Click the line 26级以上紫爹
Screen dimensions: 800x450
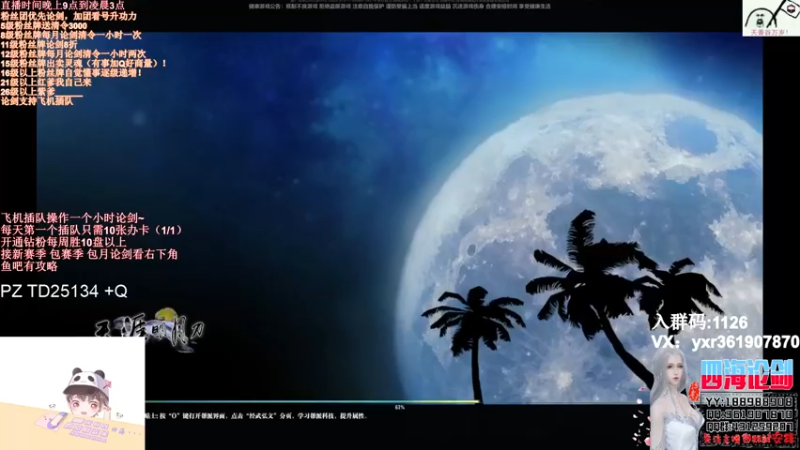coord(28,91)
